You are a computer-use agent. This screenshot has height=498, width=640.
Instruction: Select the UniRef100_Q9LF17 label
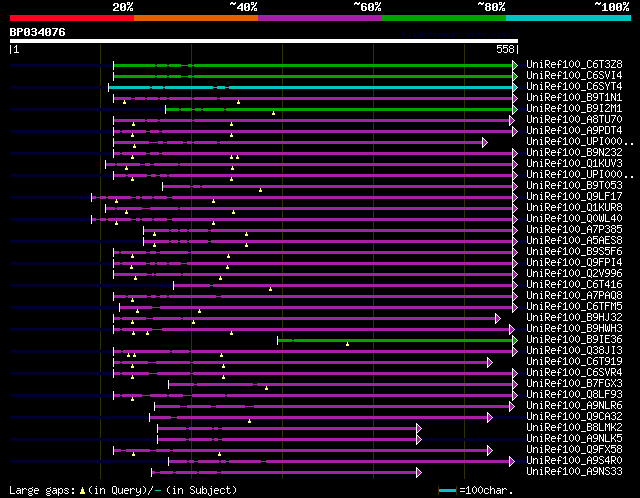[x=574, y=197]
